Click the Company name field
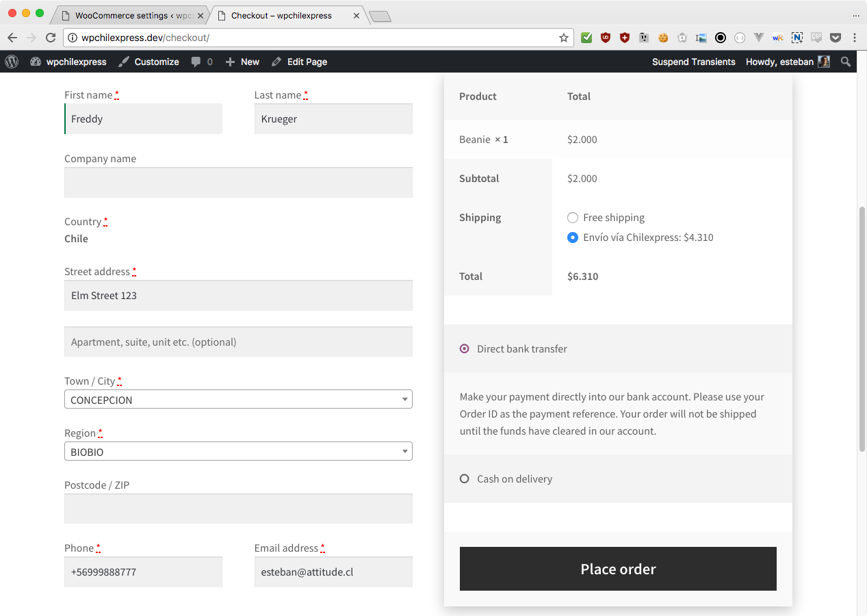The width and height of the screenshot is (867, 616). 238,183
